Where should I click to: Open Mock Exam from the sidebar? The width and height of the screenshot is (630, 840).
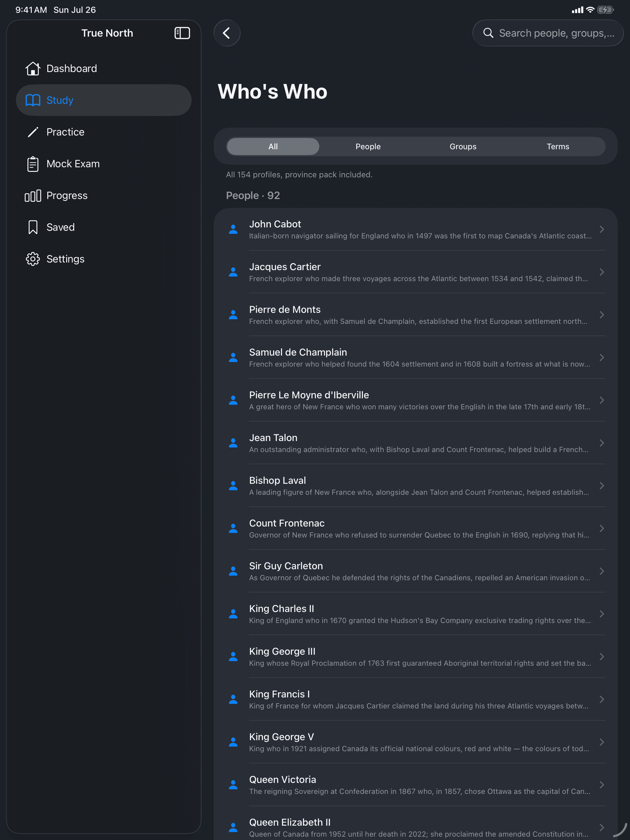click(104, 164)
